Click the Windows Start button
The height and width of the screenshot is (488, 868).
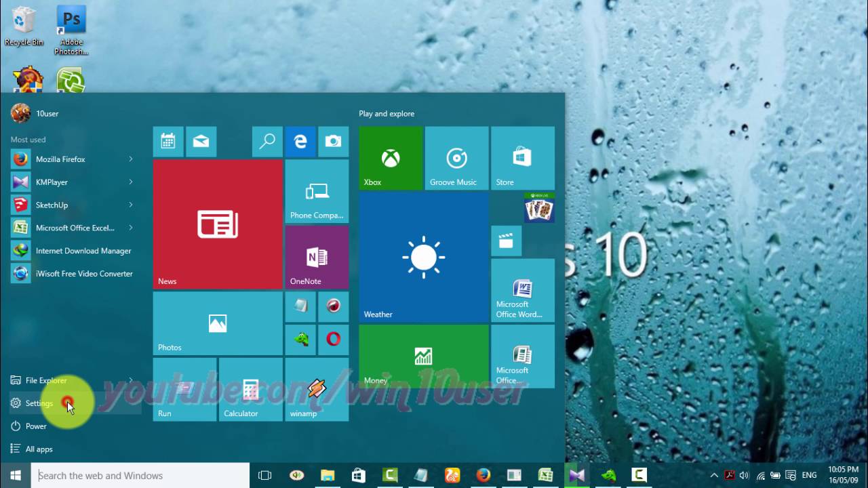(x=16, y=475)
